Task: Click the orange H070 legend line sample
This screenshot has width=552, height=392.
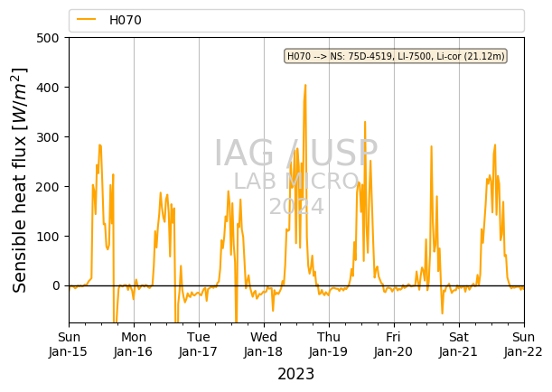Action: click(86, 19)
